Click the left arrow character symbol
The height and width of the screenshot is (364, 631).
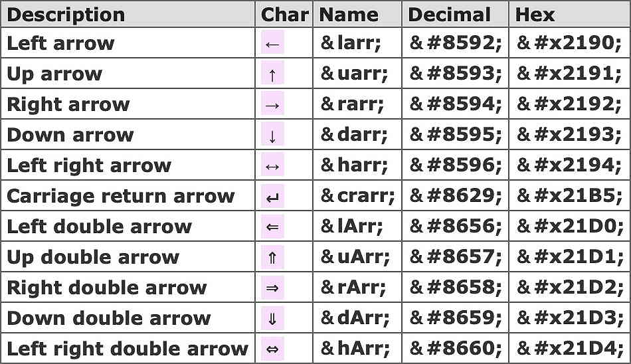[x=272, y=44]
